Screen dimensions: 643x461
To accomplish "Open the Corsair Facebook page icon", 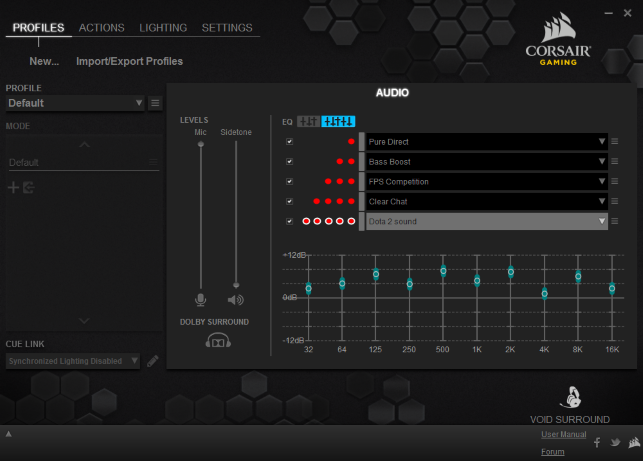I will click(x=597, y=442).
